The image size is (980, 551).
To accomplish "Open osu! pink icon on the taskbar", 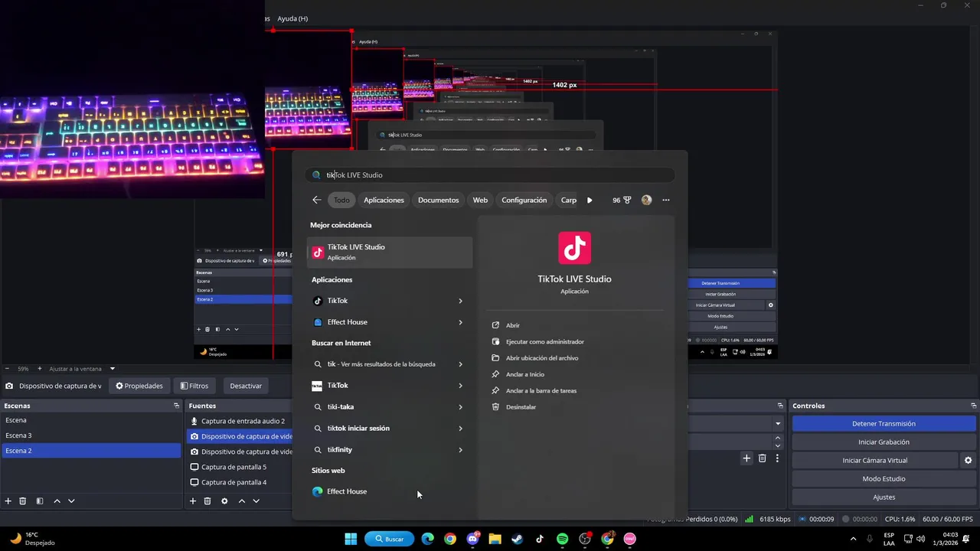I will [x=630, y=539].
